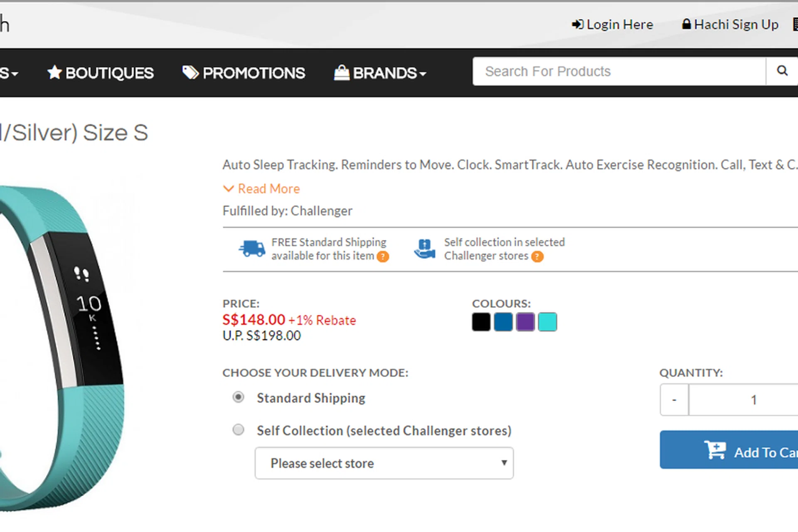Pick the black colour swatch

coord(481,322)
